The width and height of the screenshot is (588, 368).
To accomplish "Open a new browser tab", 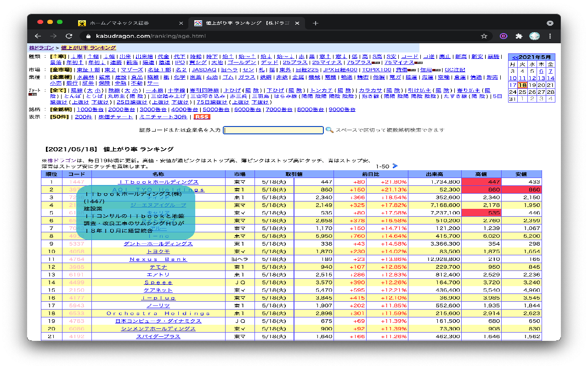I will (315, 23).
